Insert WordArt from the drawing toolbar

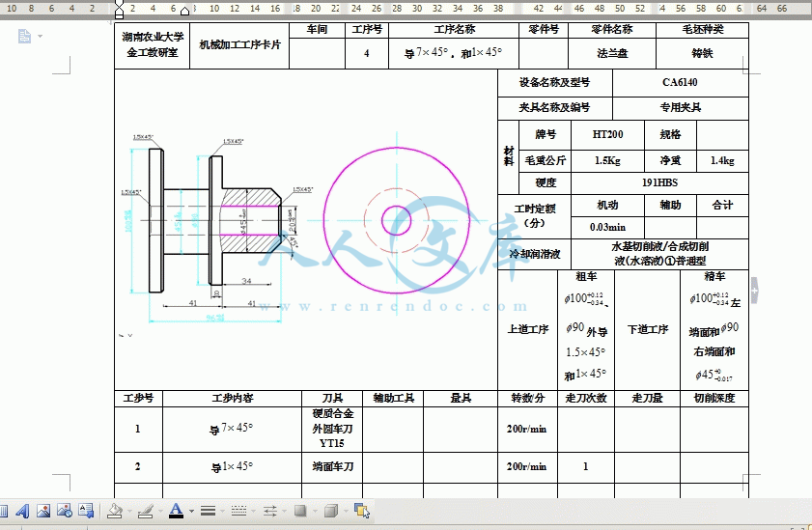pyautogui.click(x=22, y=511)
